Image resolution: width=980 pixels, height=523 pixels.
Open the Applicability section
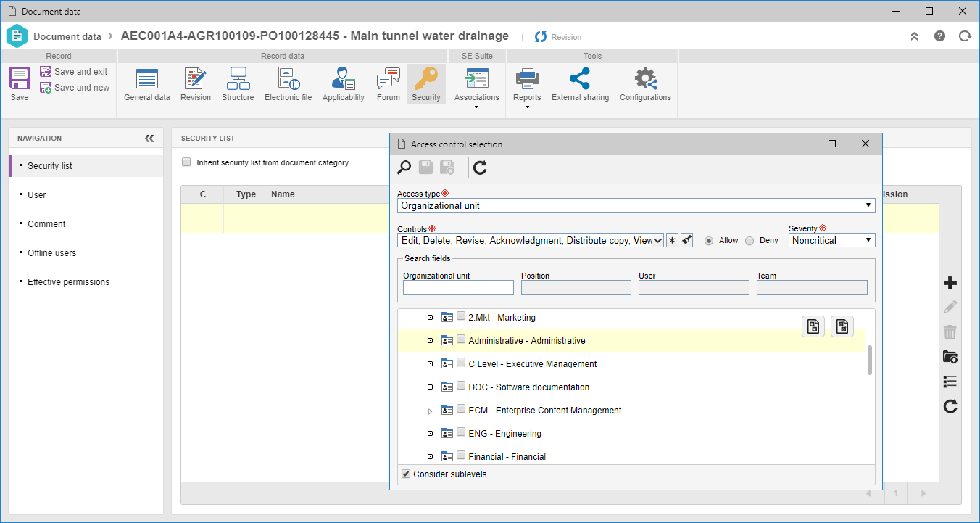point(344,84)
